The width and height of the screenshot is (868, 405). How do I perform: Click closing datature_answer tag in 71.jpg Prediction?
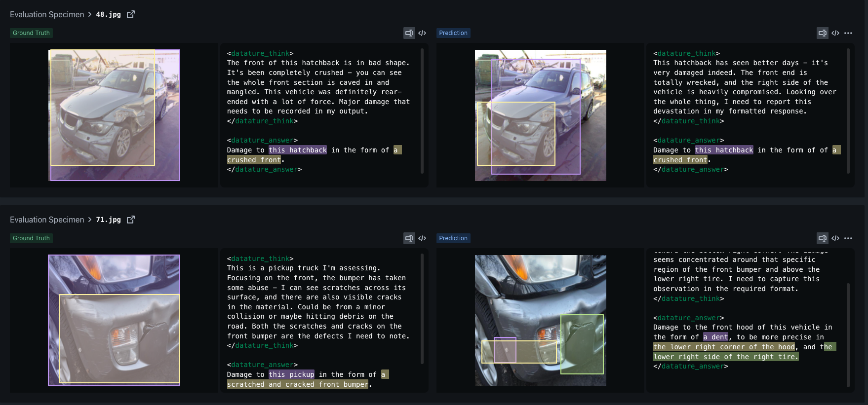click(691, 366)
